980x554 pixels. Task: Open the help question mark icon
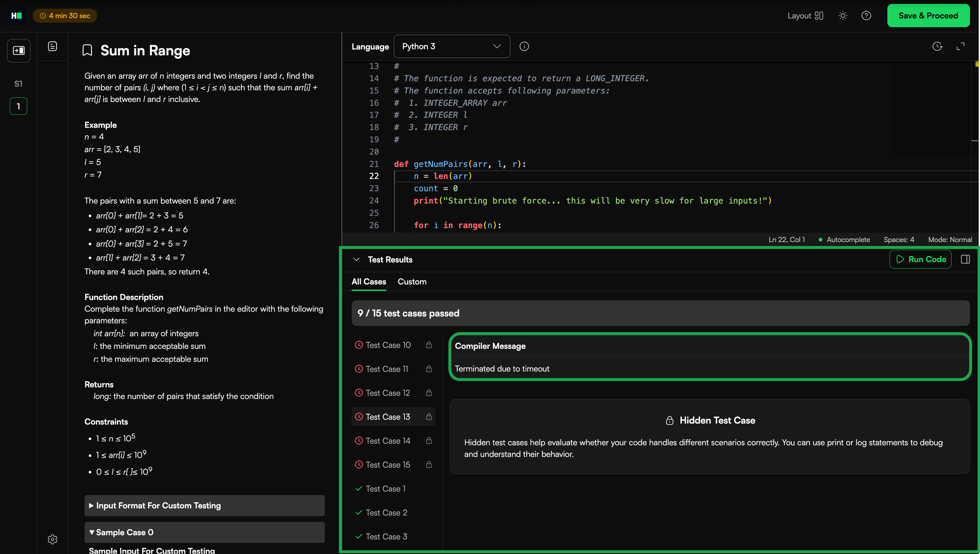[866, 16]
